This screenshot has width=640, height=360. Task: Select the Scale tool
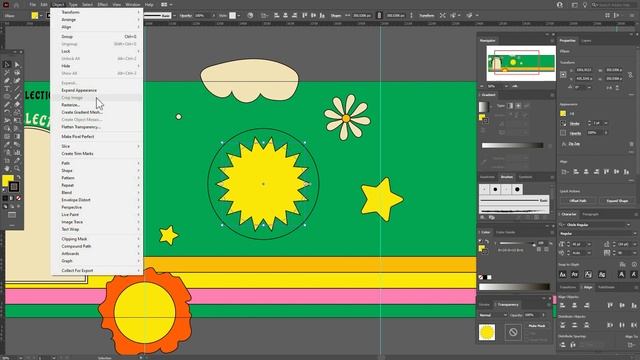(17, 112)
